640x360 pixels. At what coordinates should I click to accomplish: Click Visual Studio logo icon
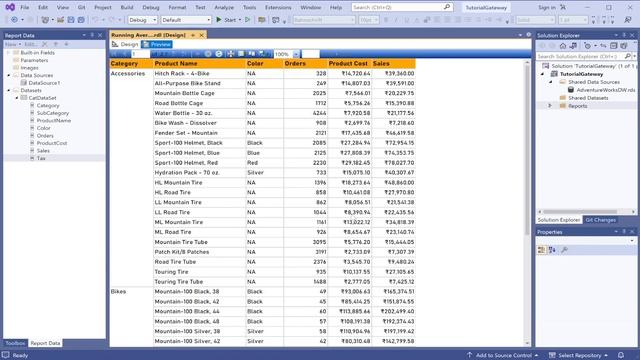tap(10, 7)
